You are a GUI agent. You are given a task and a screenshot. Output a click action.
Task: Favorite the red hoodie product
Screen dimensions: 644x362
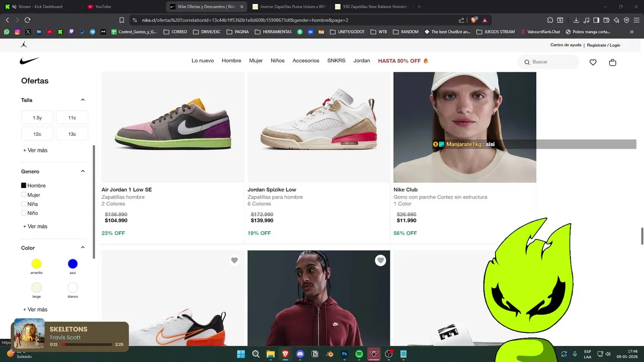380,260
